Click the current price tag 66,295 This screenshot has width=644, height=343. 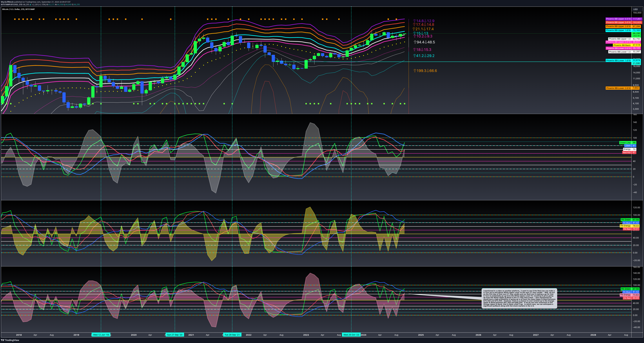[x=637, y=33]
